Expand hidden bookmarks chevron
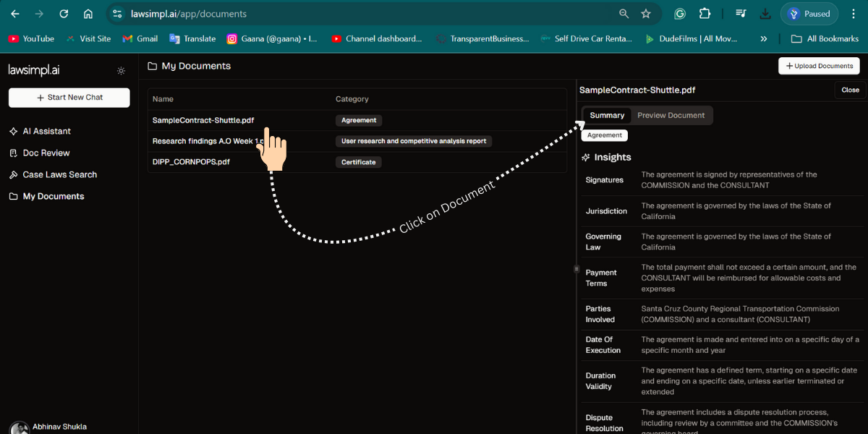The width and height of the screenshot is (868, 434). 764,39
